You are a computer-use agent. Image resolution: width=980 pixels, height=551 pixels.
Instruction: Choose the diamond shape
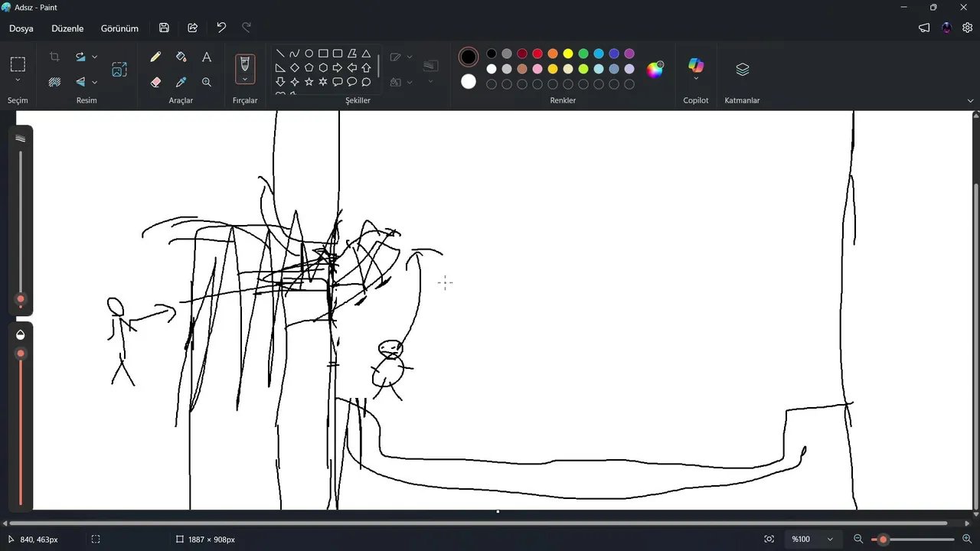point(295,67)
